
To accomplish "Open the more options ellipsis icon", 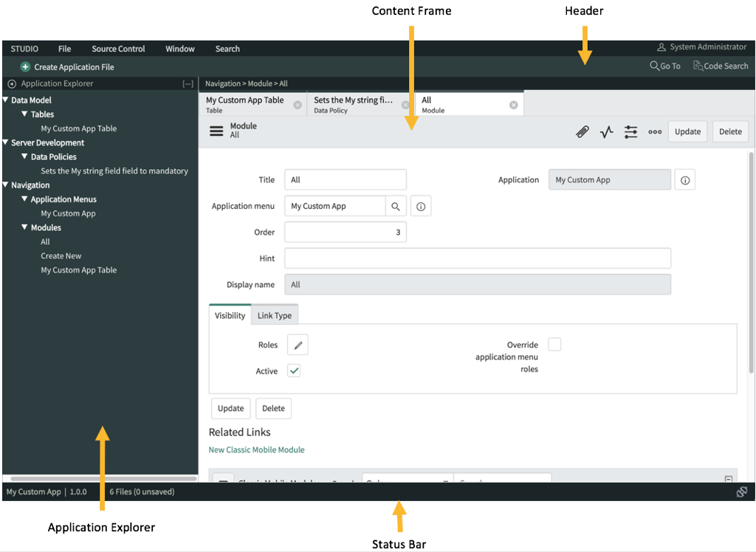I will [x=655, y=131].
